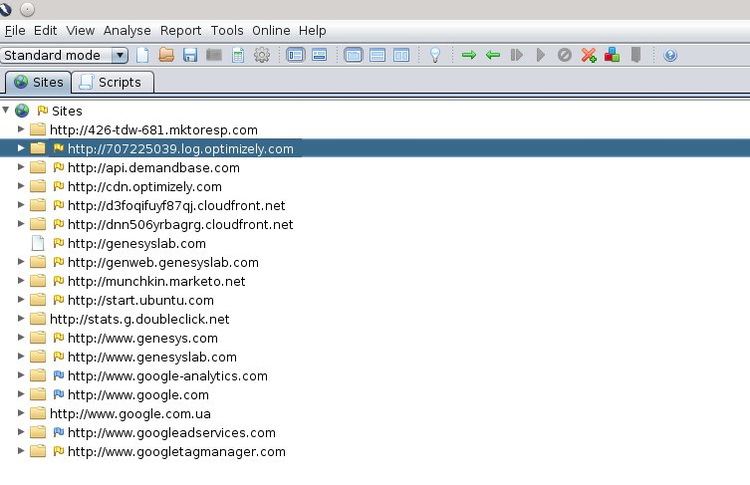Switch to the Scripts tab
Viewport: 750px width, 485px height.
(113, 82)
